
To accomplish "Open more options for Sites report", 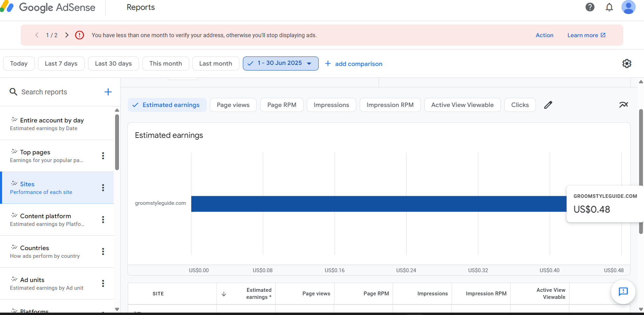I will 103,188.
